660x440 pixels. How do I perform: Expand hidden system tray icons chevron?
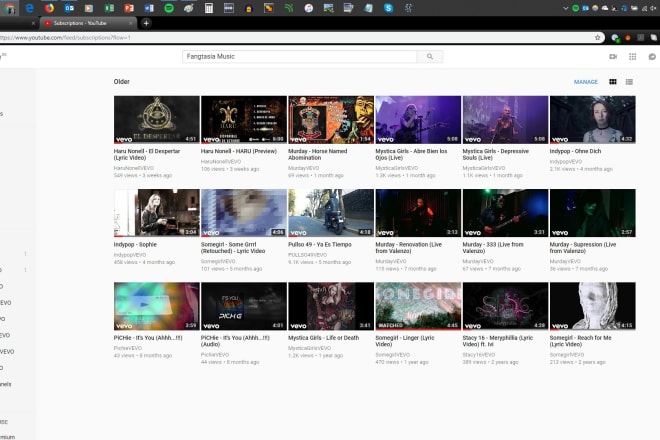pyautogui.click(x=565, y=8)
